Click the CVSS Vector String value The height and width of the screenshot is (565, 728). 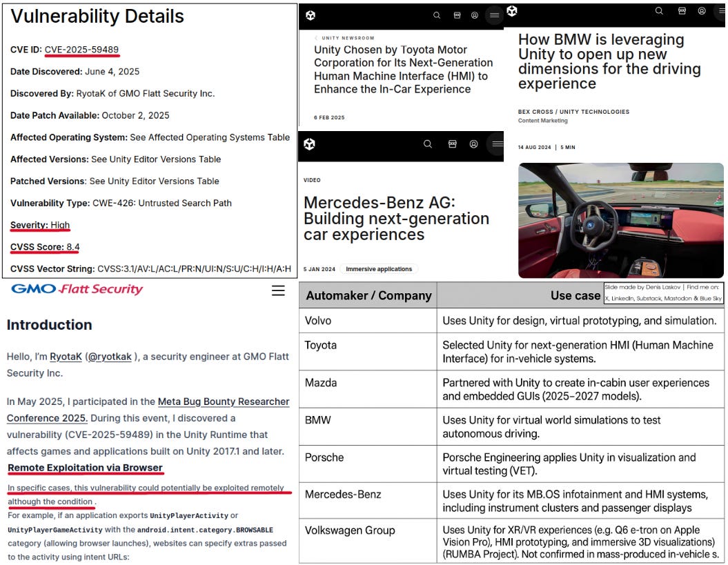coord(194,269)
